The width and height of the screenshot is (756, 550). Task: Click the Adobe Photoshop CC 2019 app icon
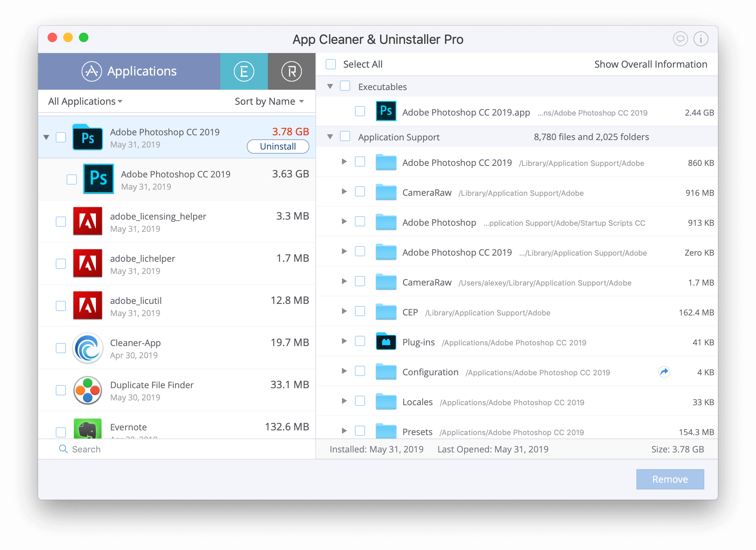pos(385,111)
